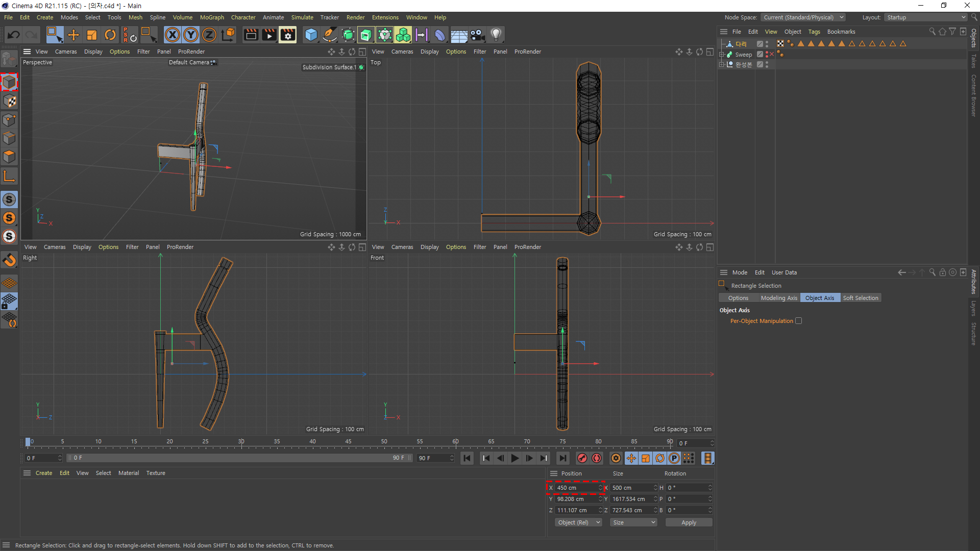Select the Rotate tool in toolbar
The image size is (980, 551).
[110, 35]
